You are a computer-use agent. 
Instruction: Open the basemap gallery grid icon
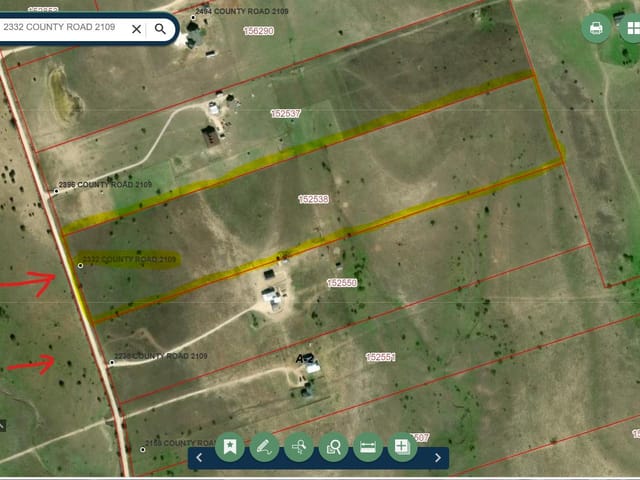point(632,28)
